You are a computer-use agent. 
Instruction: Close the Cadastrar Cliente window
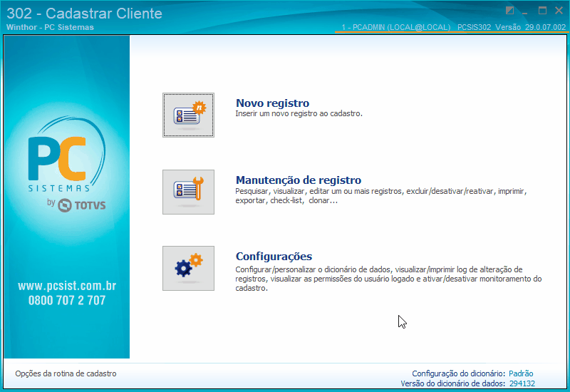[x=559, y=11]
